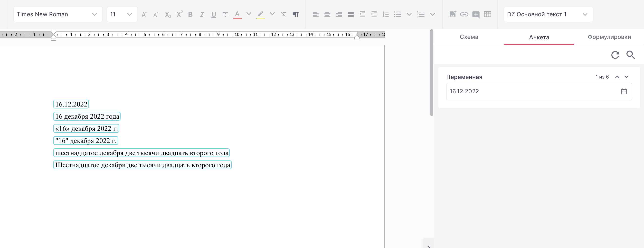644x248 pixels.
Task: Select the variable '16 декабря 2022 года'
Action: 87,116
